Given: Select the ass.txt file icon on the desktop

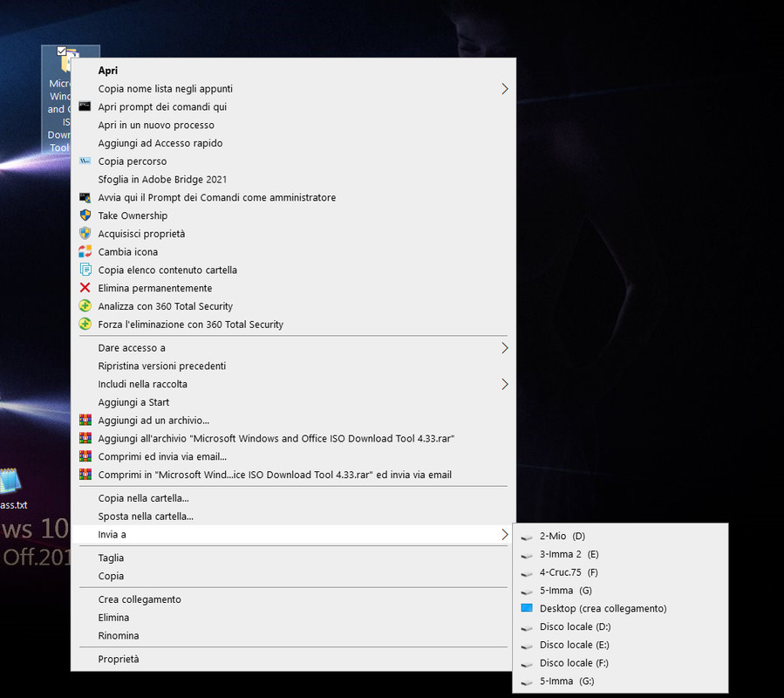Looking at the screenshot, I should tap(10, 481).
